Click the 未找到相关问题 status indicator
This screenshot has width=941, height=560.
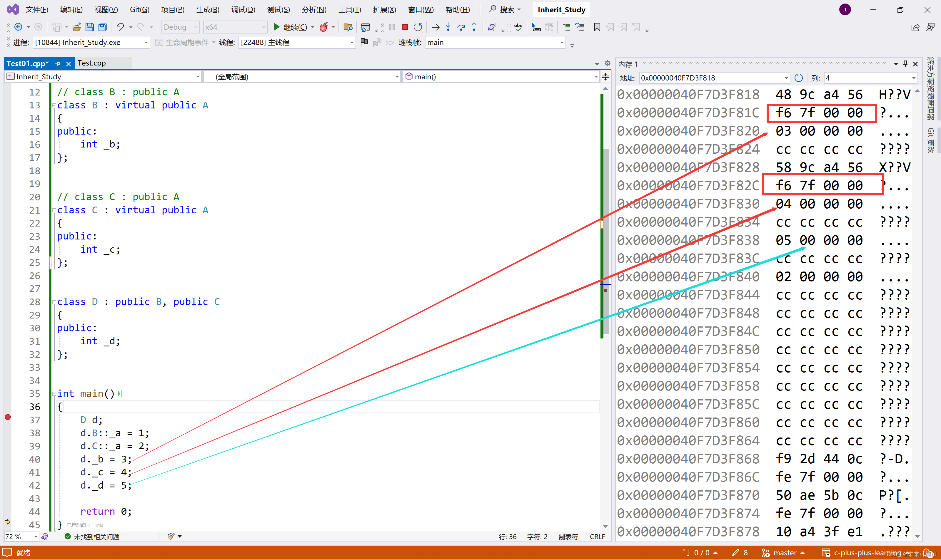coord(92,536)
